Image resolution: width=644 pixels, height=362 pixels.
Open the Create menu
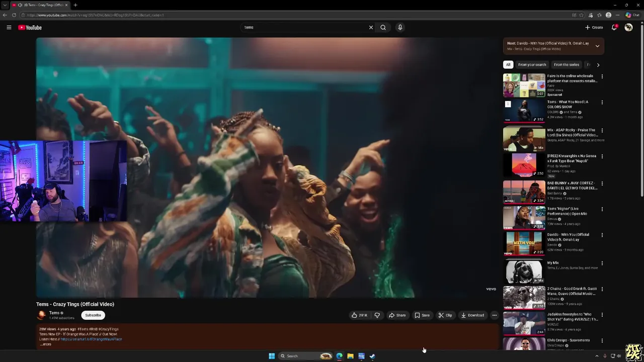click(x=594, y=28)
